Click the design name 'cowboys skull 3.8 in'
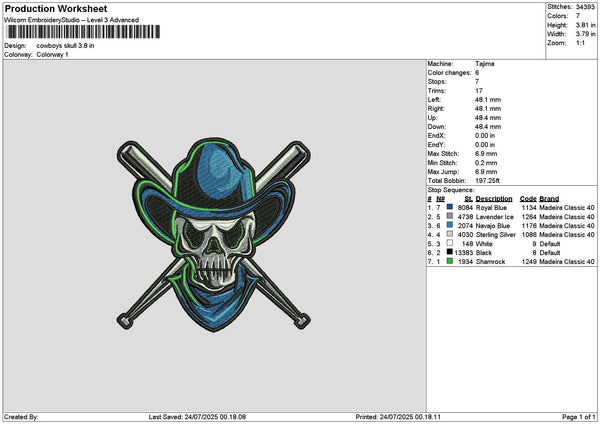This screenshot has height=424, width=600. pos(68,46)
